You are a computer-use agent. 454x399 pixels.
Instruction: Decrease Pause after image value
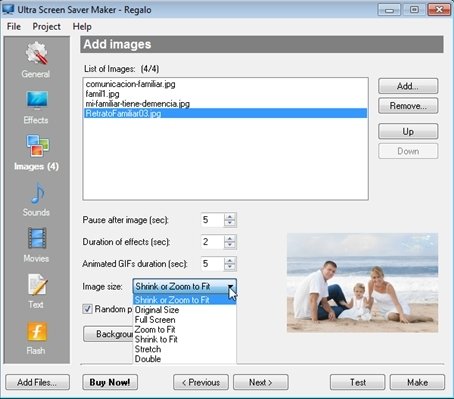pyautogui.click(x=230, y=223)
